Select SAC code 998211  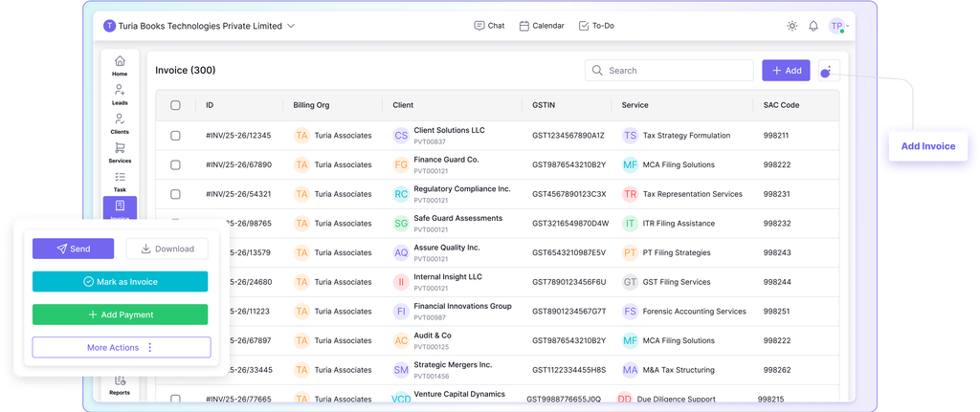click(776, 136)
